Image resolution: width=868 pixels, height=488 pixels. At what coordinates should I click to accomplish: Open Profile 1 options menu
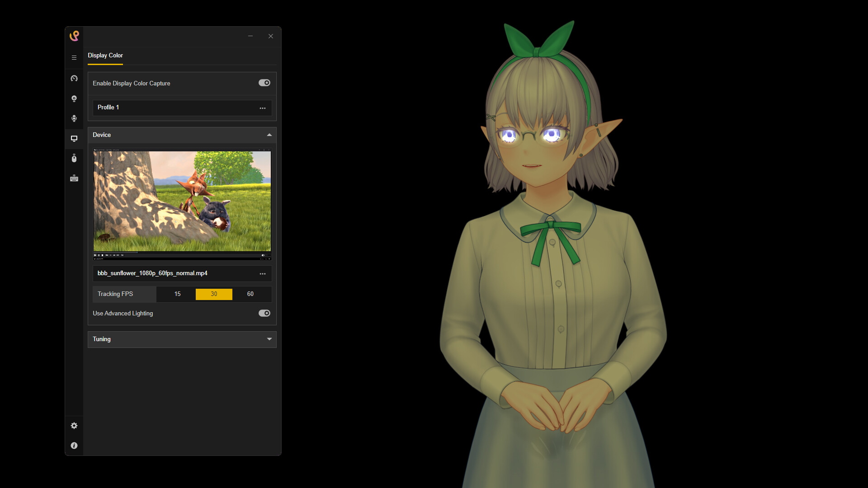263,108
